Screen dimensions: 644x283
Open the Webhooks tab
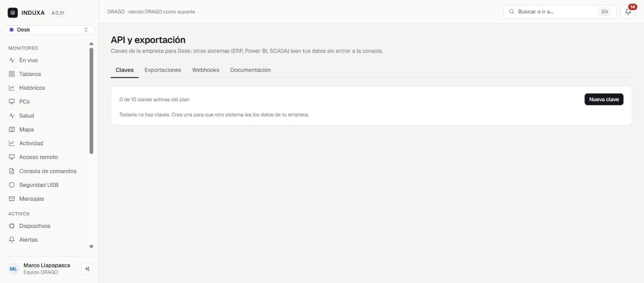(205, 70)
